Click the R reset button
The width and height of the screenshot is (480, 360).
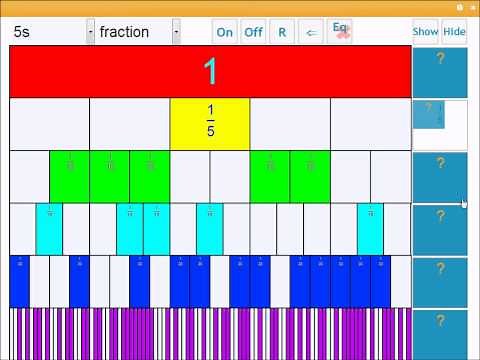[x=282, y=32]
